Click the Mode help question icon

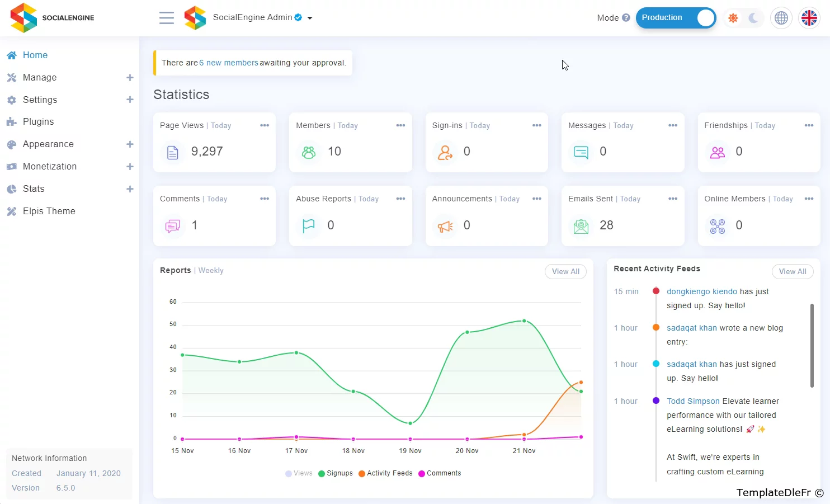point(626,18)
